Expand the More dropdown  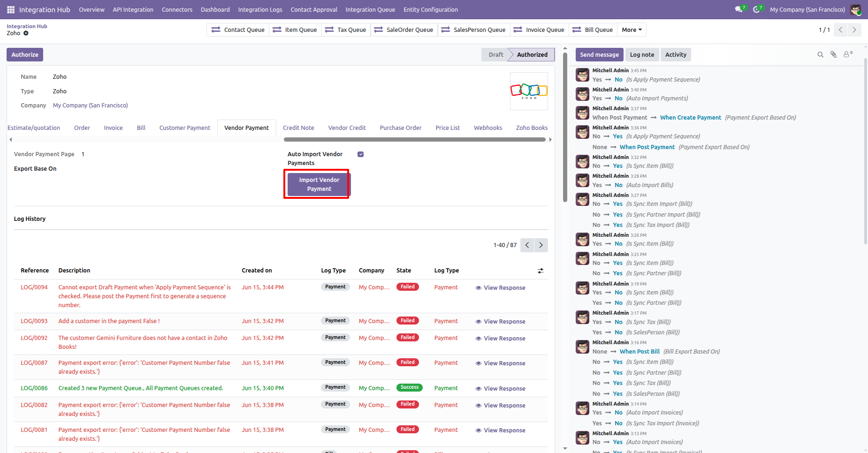point(632,30)
